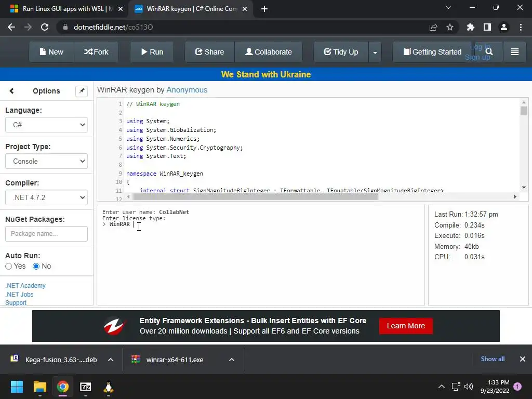Set Auto Run to No

[36, 267]
